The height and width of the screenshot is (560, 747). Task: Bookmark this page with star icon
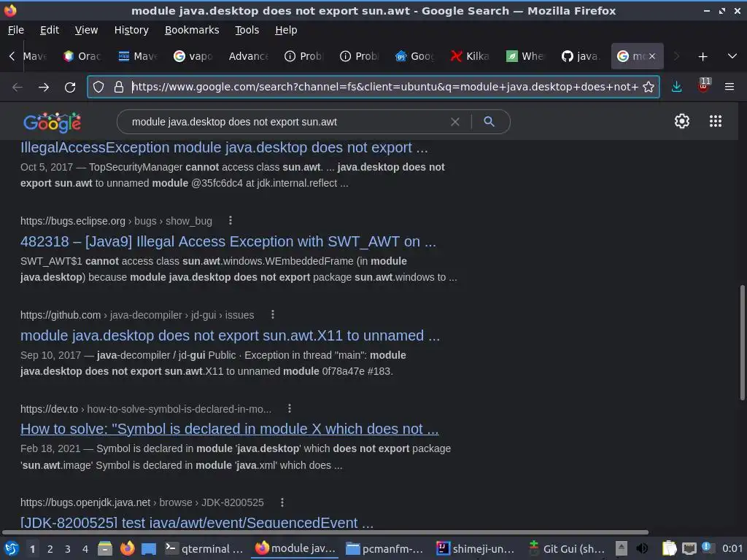point(649,87)
